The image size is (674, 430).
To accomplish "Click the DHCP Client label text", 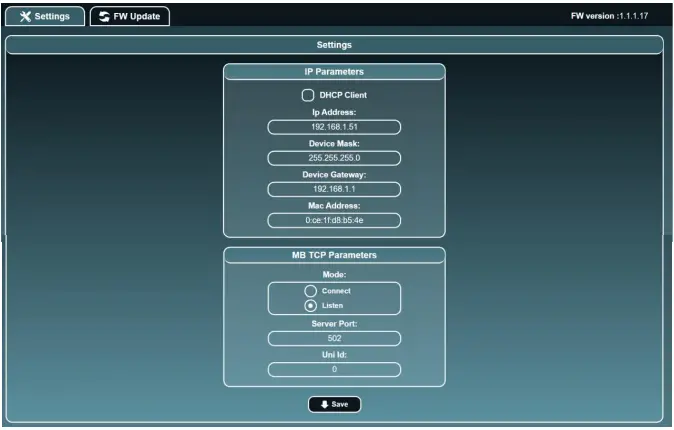I will (x=343, y=95).
